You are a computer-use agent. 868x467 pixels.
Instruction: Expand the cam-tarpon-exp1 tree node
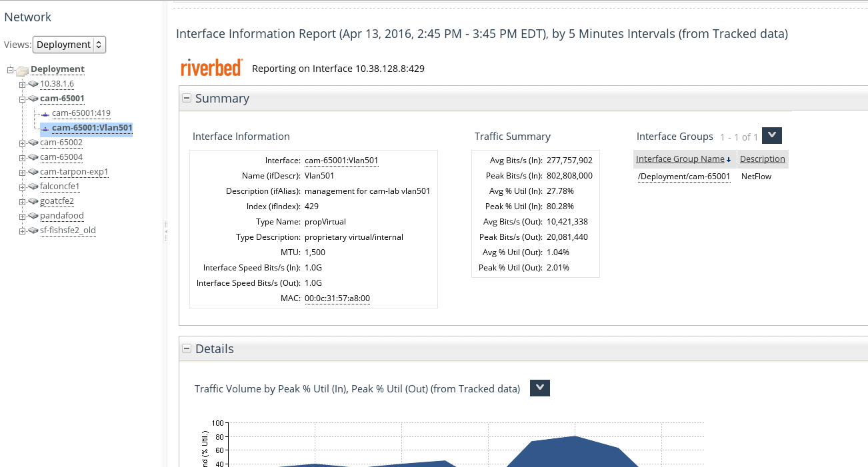[x=22, y=172]
